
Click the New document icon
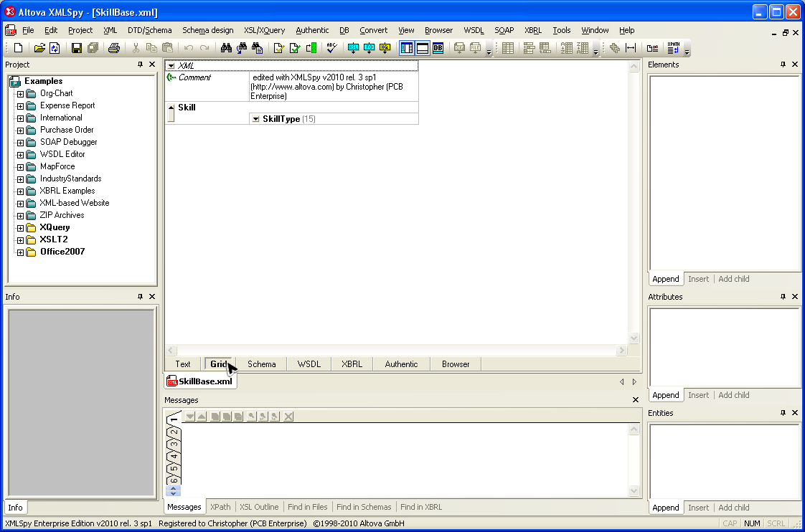click(x=18, y=48)
